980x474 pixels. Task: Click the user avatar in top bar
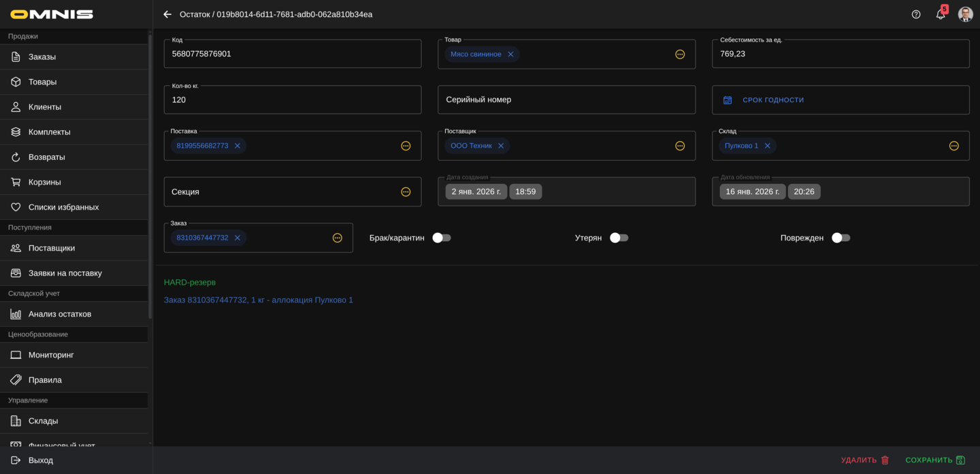965,14
